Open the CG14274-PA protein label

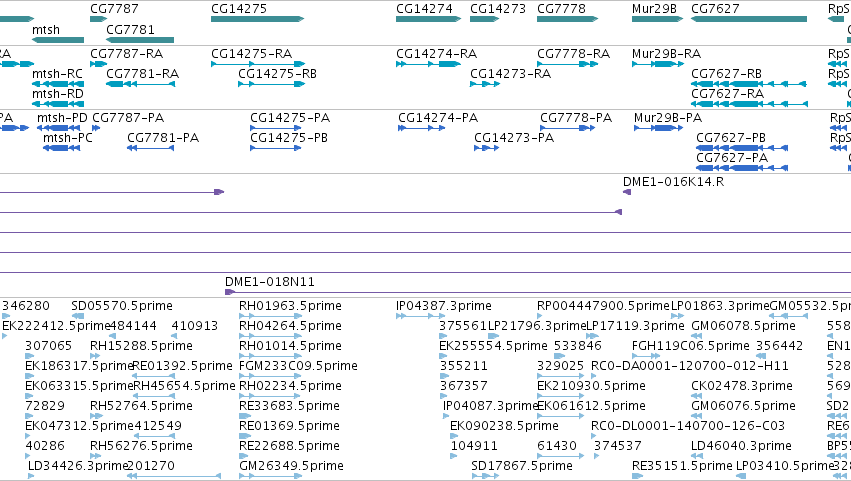[438, 118]
